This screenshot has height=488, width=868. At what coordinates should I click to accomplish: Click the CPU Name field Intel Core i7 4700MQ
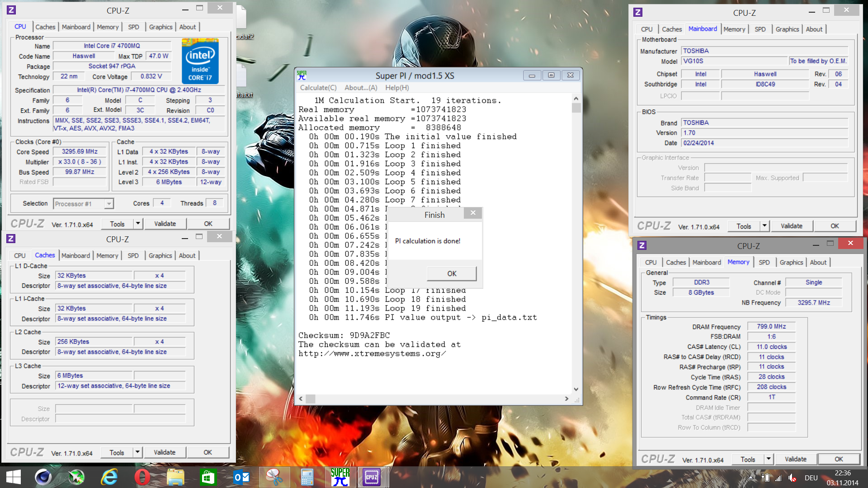112,46
